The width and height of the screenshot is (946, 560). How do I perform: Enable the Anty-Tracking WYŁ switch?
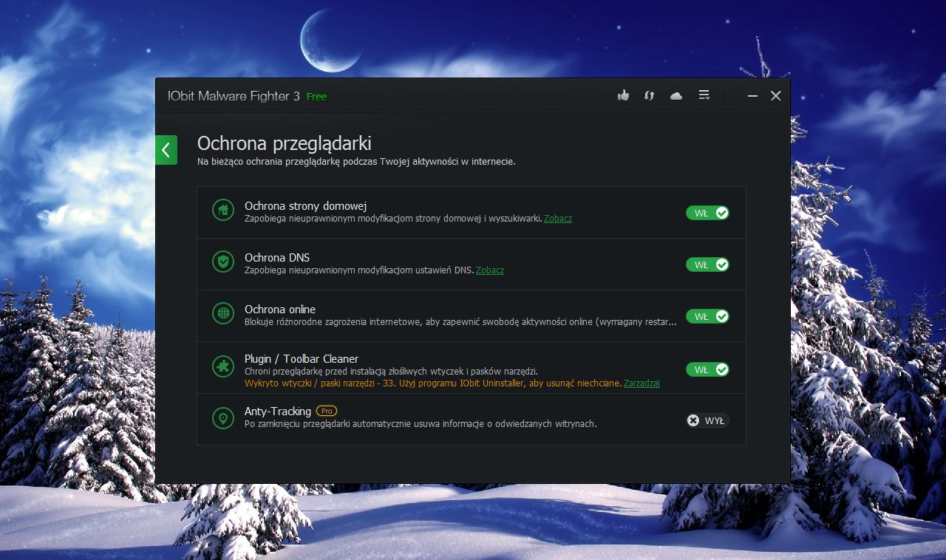[707, 420]
